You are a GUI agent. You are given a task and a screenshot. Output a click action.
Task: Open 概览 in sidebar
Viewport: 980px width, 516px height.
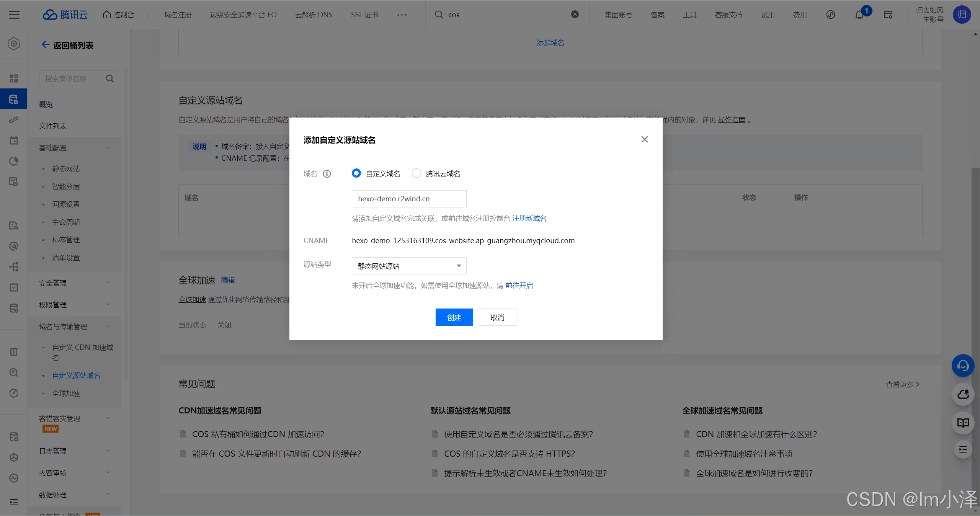tap(46, 105)
